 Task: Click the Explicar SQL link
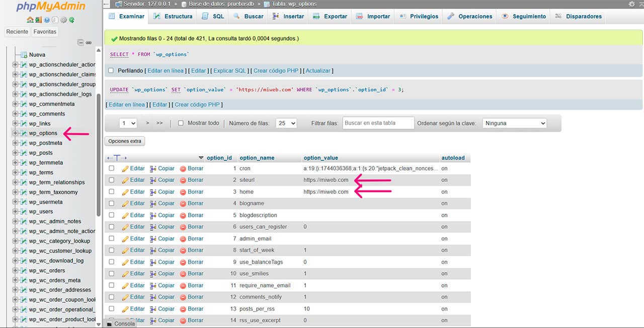point(230,71)
